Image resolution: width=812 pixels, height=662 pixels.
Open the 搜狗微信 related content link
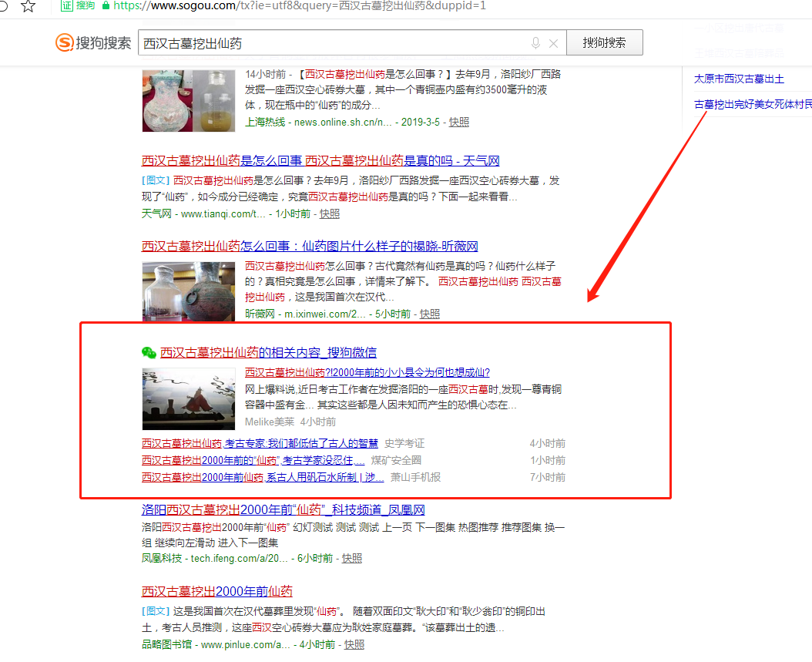[x=268, y=352]
